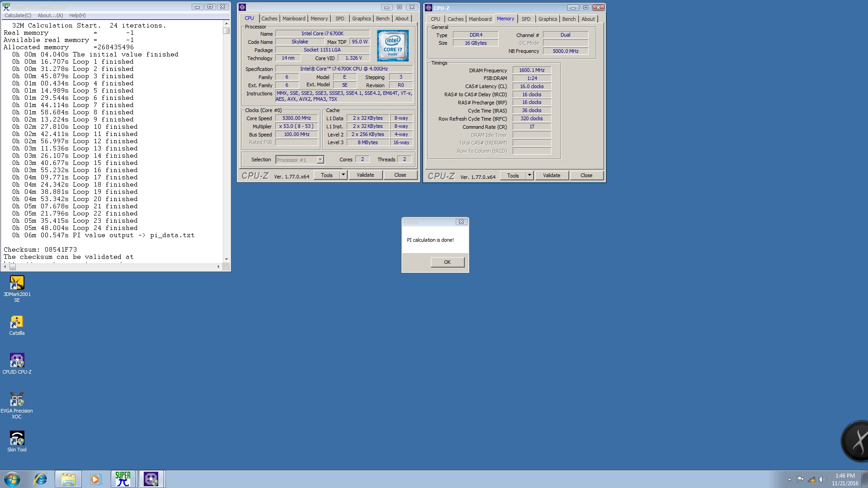Click the Tools button in the left CPU-Z window
Viewport: 868px width, 488px height.
(327, 175)
